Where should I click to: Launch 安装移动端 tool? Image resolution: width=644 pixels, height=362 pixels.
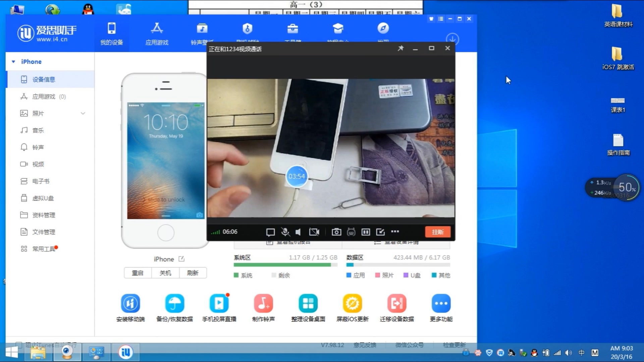(130, 308)
